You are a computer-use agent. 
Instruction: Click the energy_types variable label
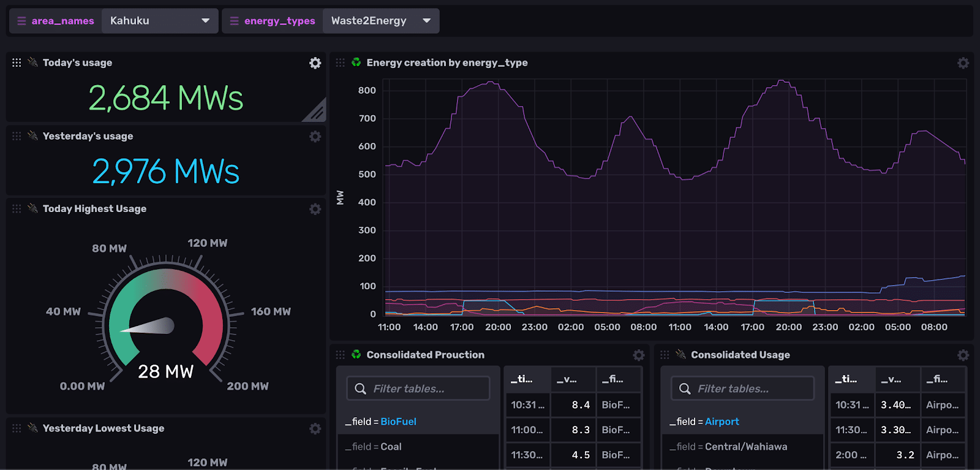point(279,21)
